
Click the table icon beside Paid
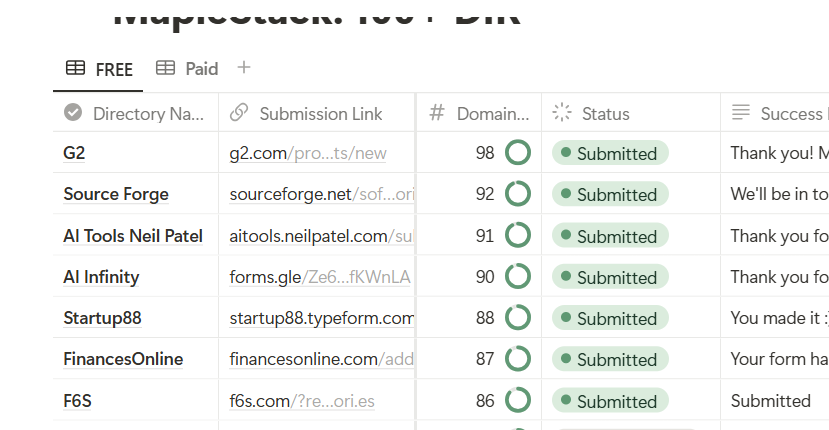click(x=165, y=69)
